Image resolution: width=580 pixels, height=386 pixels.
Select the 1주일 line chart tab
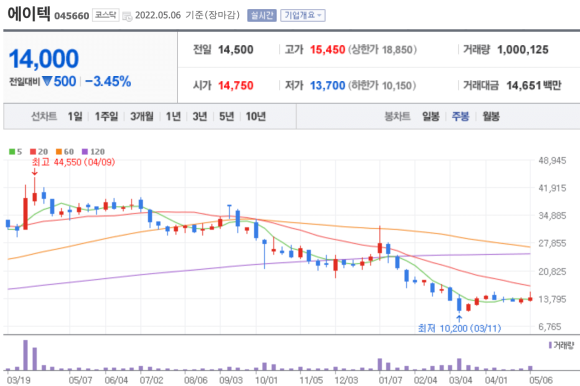[x=106, y=116]
